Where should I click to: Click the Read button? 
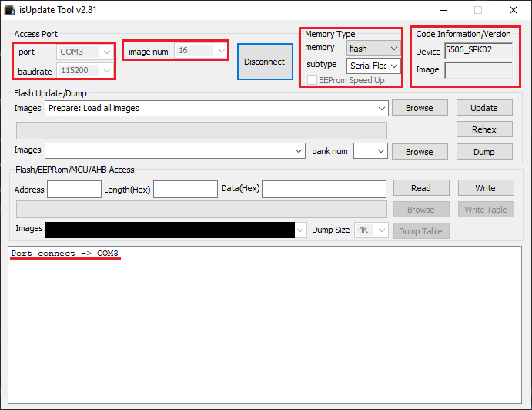tap(421, 188)
